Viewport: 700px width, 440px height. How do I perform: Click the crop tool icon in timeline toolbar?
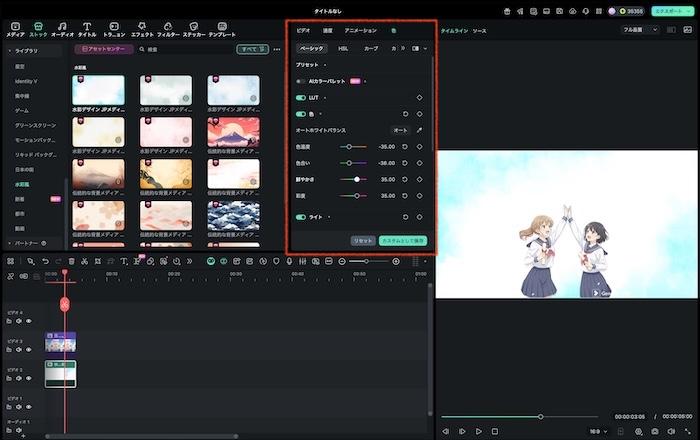tap(98, 262)
